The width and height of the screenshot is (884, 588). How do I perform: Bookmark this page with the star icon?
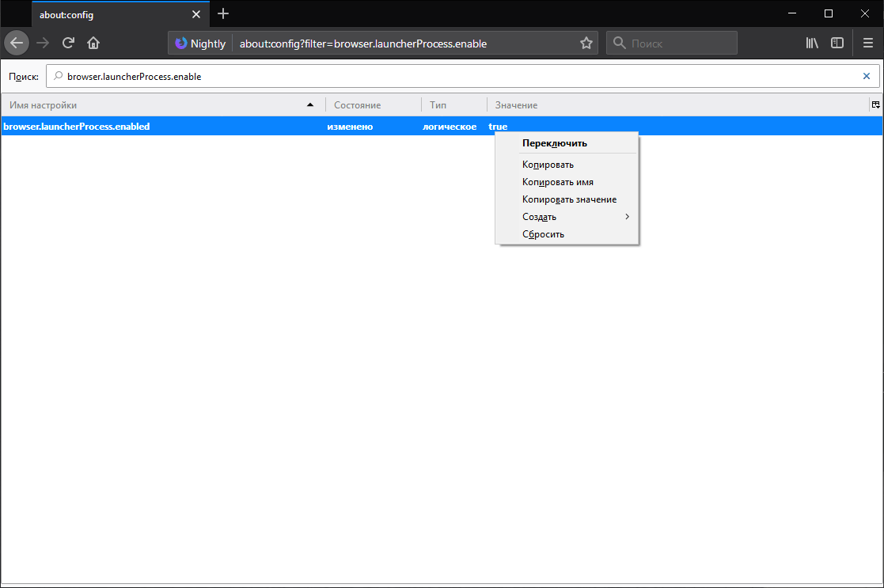tap(586, 44)
